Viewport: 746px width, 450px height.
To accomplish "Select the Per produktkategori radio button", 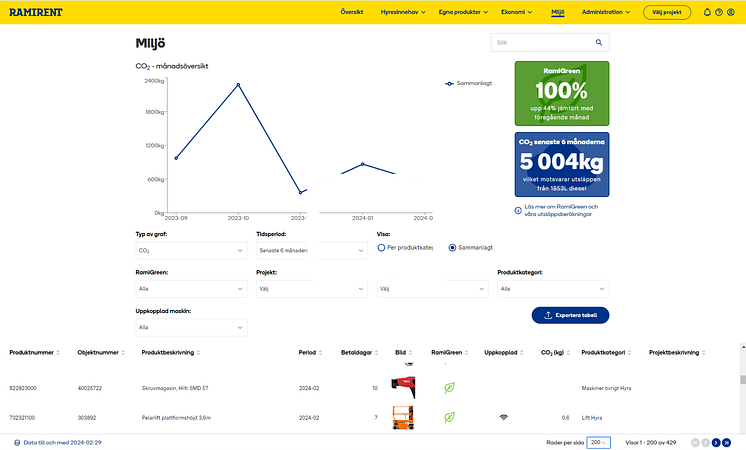I will (381, 247).
